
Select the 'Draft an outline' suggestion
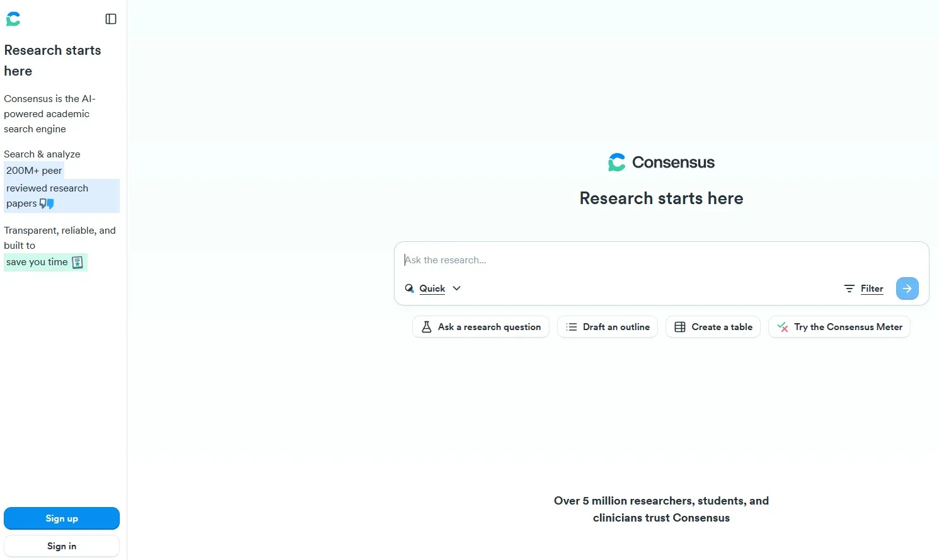(608, 327)
